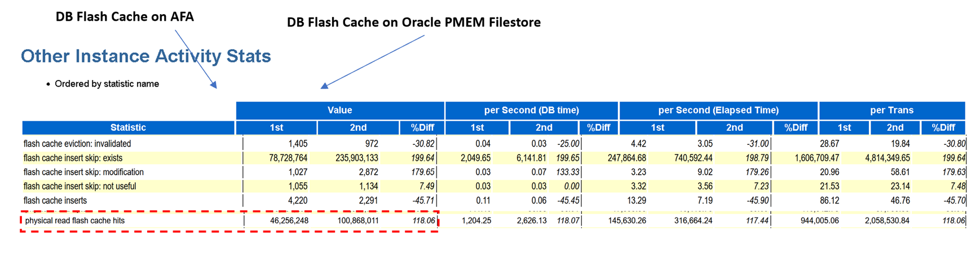The width and height of the screenshot is (980, 271).
Task: Click 'physical read flash cache hits' label
Action: (x=75, y=221)
